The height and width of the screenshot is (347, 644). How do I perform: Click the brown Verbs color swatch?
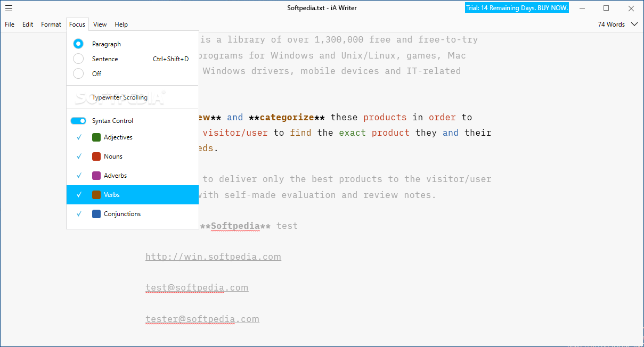click(96, 195)
